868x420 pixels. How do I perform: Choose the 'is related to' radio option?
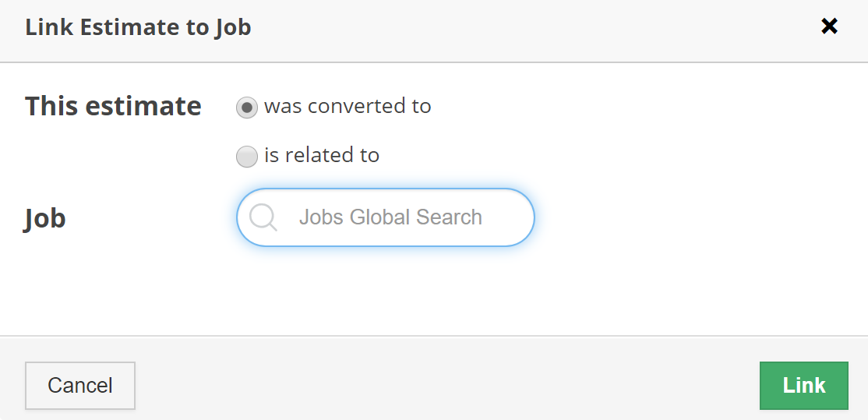pos(247,157)
